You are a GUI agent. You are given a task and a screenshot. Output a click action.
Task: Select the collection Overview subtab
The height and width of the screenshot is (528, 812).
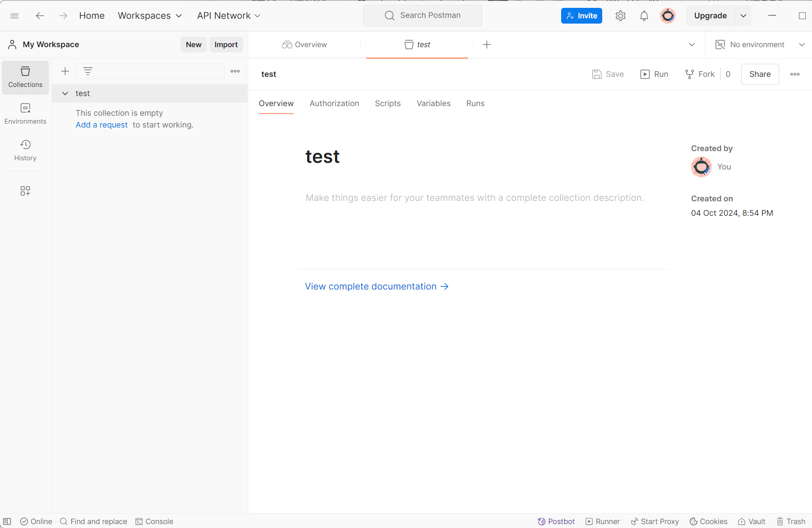point(276,104)
